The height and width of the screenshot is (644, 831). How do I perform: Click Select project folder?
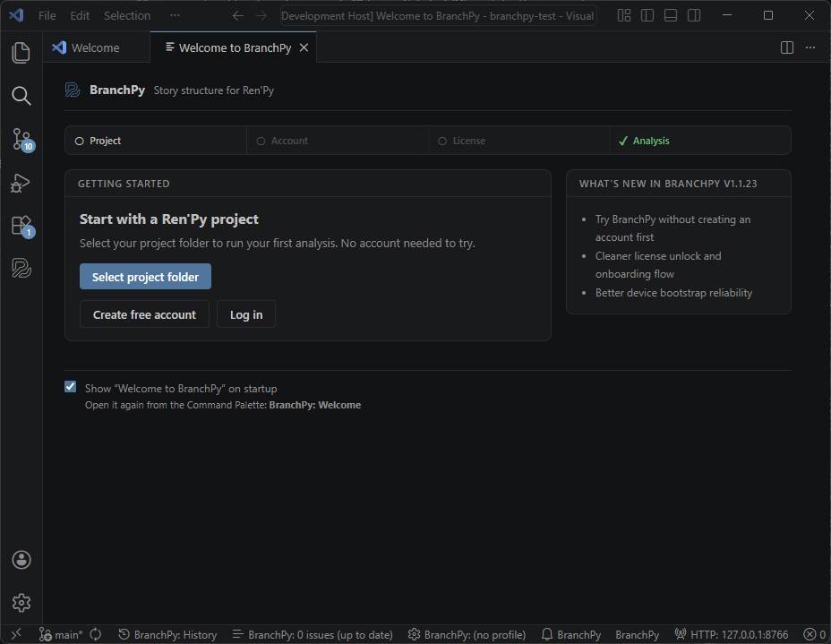pyautogui.click(x=145, y=276)
